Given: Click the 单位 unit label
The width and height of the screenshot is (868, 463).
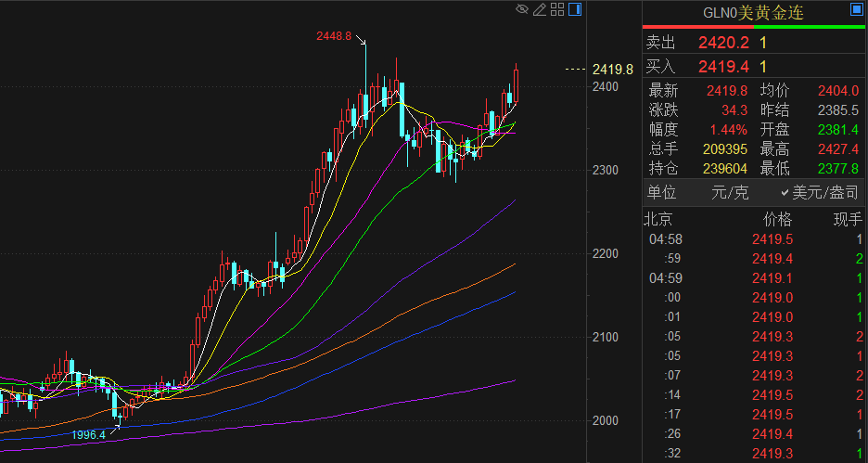Looking at the screenshot, I should pyautogui.click(x=661, y=193).
